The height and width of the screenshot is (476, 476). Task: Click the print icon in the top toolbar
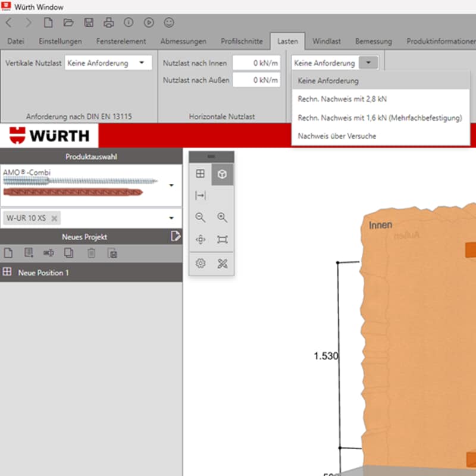[109, 23]
